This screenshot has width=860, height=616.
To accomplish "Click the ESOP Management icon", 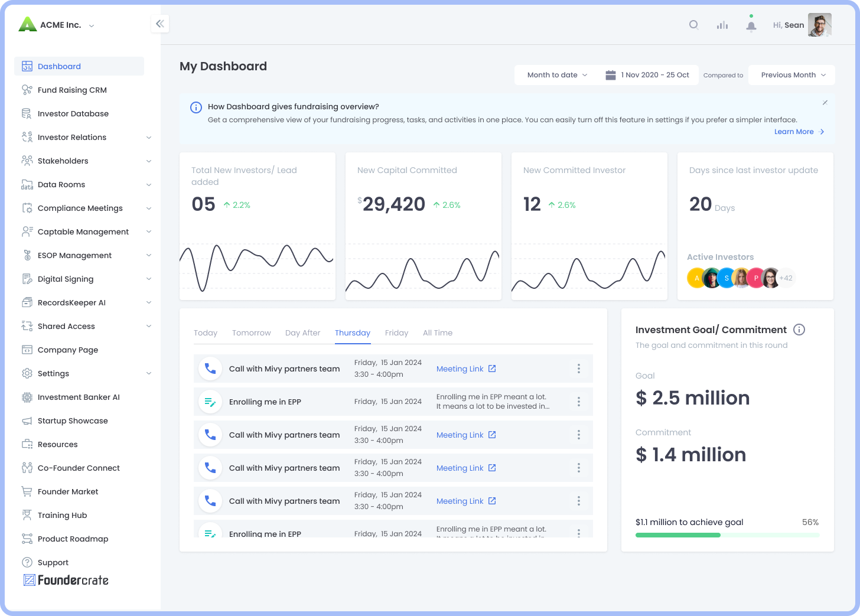I will (27, 255).
